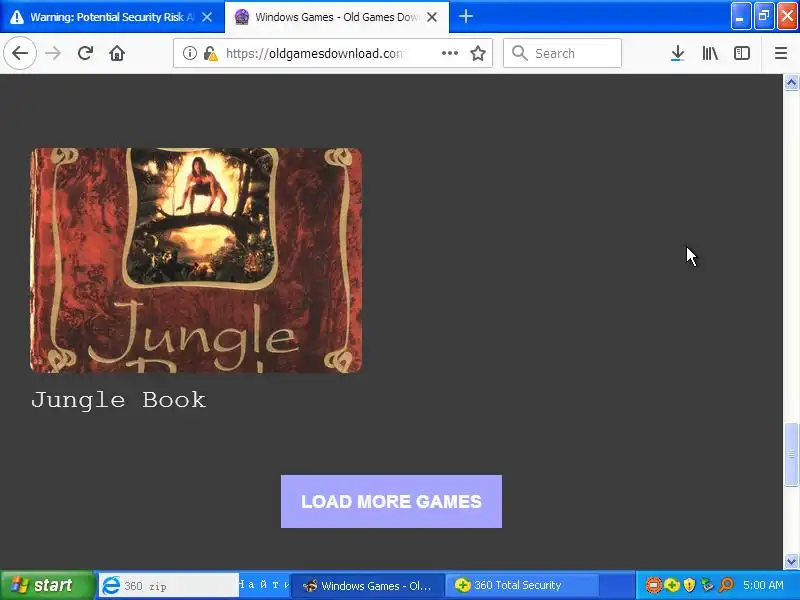Open the Windows start menu

[x=47, y=585]
